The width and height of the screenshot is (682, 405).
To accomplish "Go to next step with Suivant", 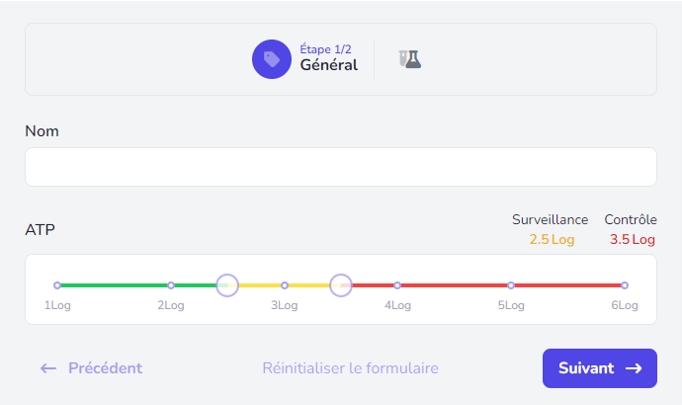I will coord(599,368).
